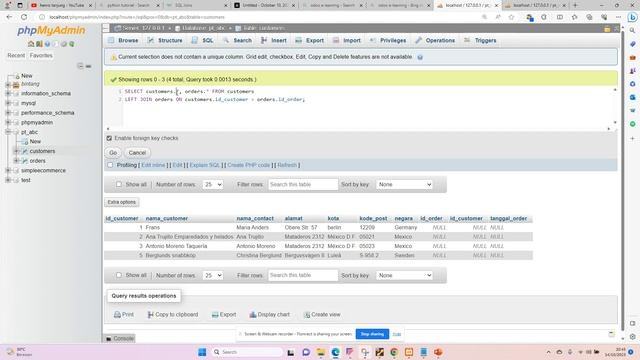This screenshot has height=360, width=640.
Task: Open the Edge sidebar search icon
Action: (632, 31)
